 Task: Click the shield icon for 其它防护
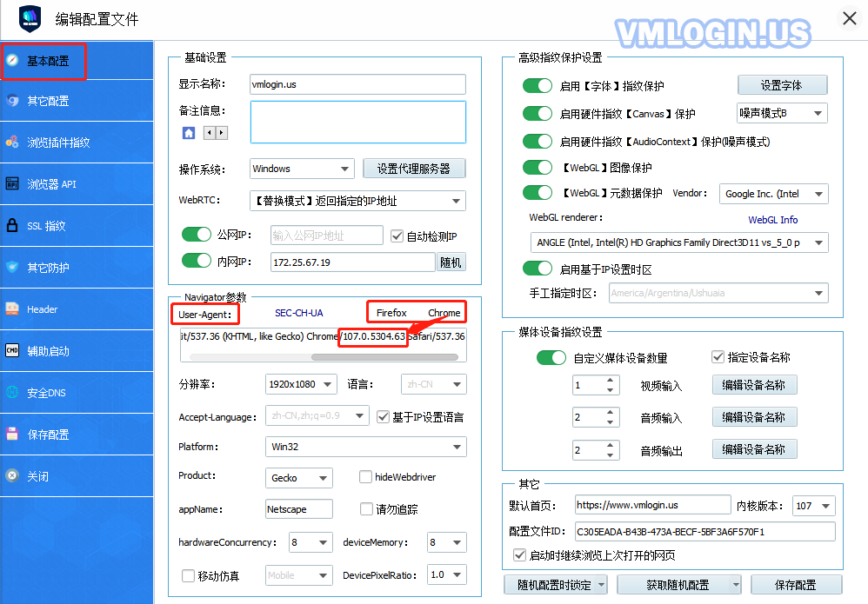pos(12,267)
